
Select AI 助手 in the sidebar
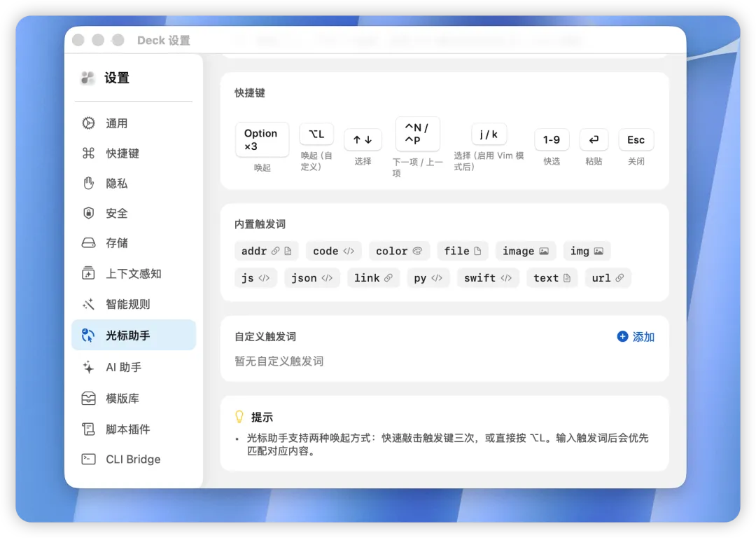click(134, 367)
